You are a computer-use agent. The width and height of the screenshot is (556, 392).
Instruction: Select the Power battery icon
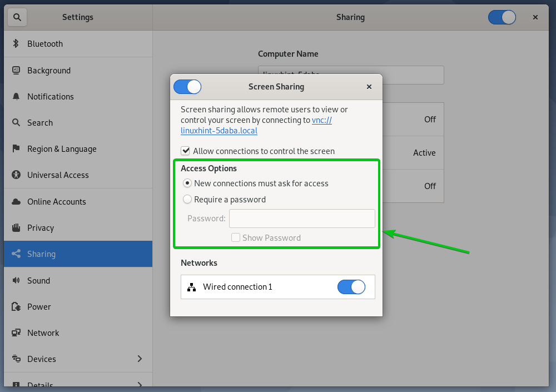(16, 306)
